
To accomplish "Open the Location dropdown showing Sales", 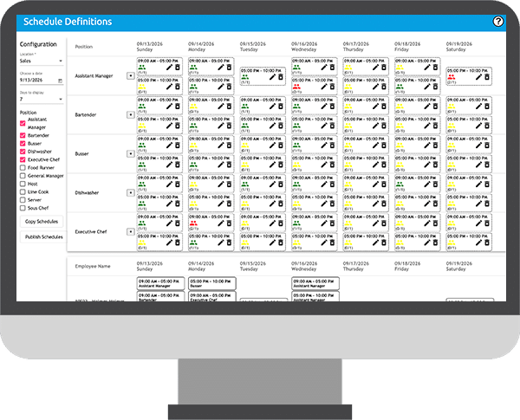I will click(42, 61).
